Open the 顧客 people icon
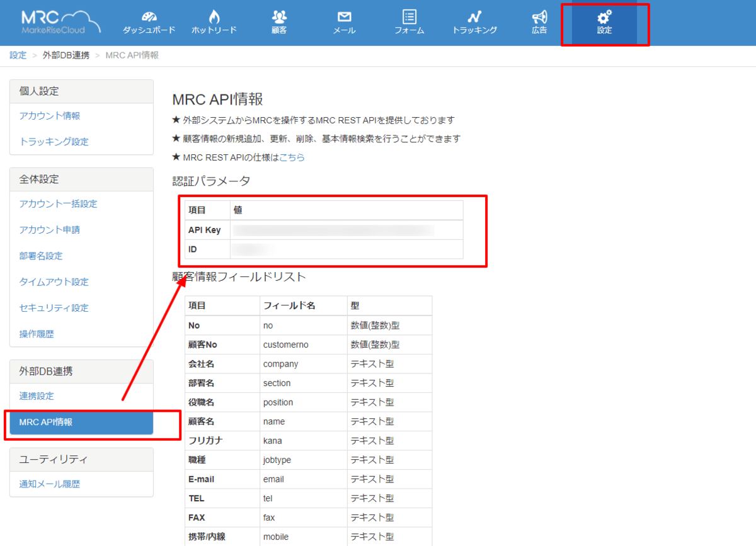Image resolution: width=756 pixels, height=546 pixels. point(279,17)
